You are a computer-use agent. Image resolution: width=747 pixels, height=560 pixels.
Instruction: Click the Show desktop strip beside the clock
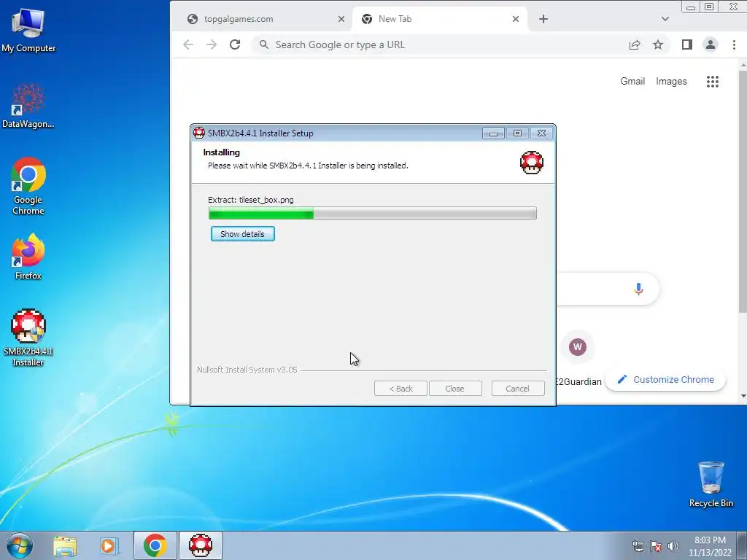[x=742, y=545]
